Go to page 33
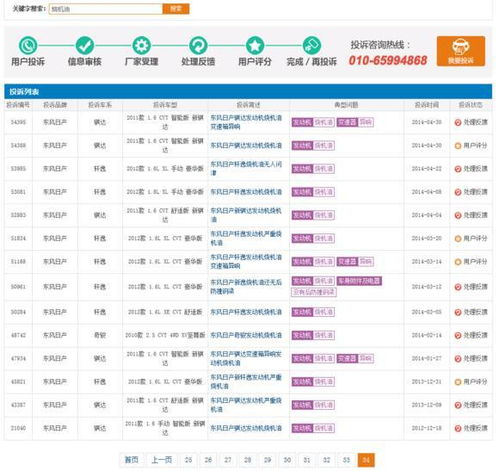499x471 pixels. coord(346,460)
